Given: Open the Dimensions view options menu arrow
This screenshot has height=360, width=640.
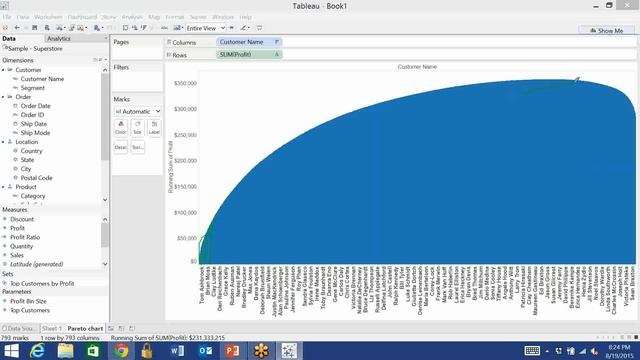Looking at the screenshot, I should pyautogui.click(x=106, y=60).
